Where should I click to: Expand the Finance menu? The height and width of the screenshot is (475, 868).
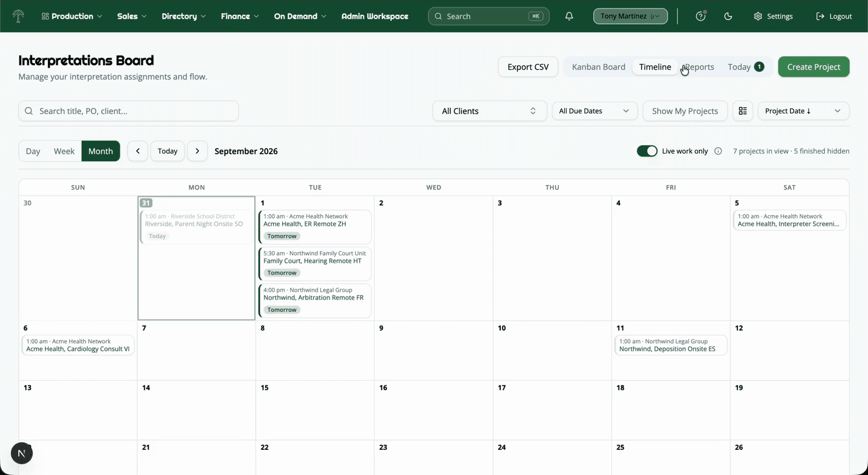pos(240,16)
